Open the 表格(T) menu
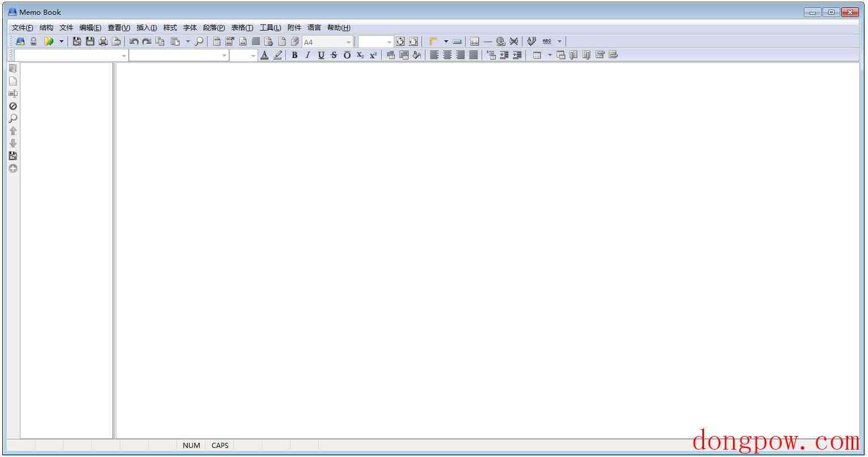 coord(242,28)
